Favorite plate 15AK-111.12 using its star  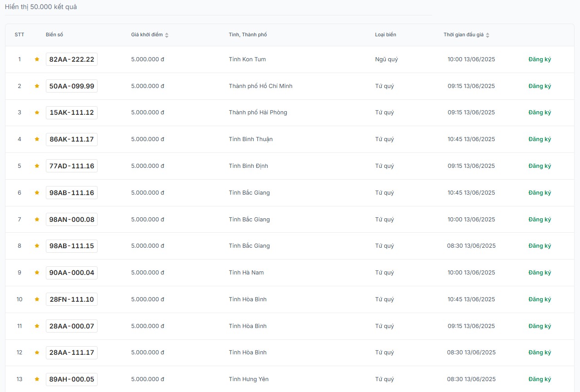pos(37,113)
